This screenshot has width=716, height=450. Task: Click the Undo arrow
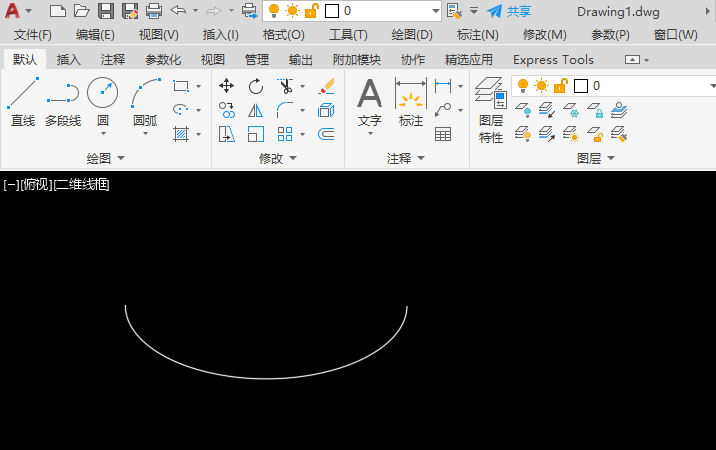point(178,11)
